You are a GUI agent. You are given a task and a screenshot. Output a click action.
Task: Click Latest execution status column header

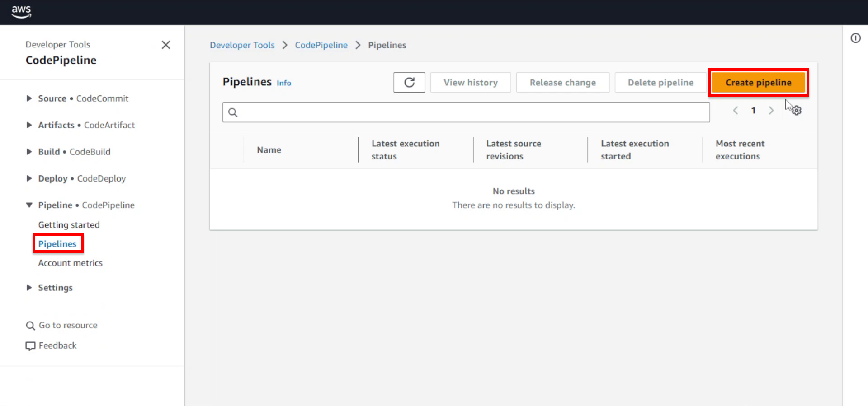(x=406, y=150)
